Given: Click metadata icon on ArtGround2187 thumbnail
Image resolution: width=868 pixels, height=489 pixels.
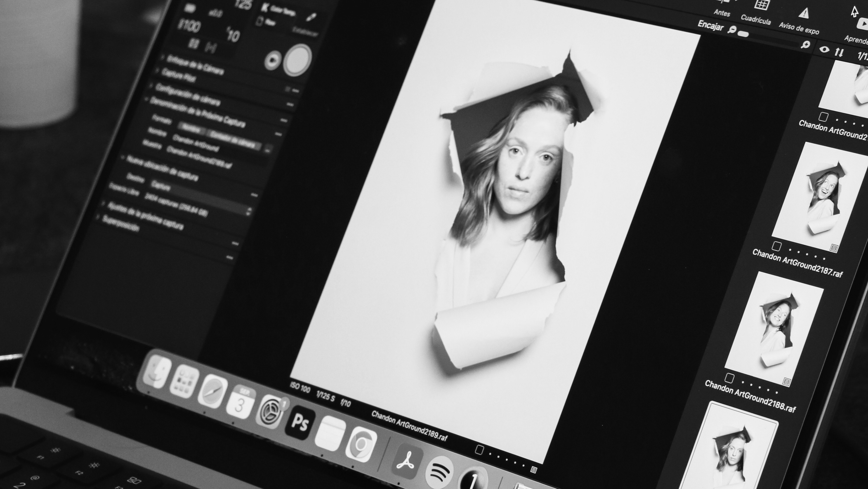Looking at the screenshot, I should point(834,248).
